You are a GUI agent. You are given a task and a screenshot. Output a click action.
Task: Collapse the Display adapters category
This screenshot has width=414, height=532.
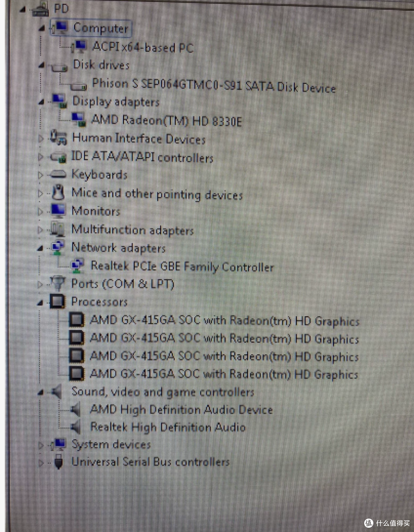[x=41, y=102]
